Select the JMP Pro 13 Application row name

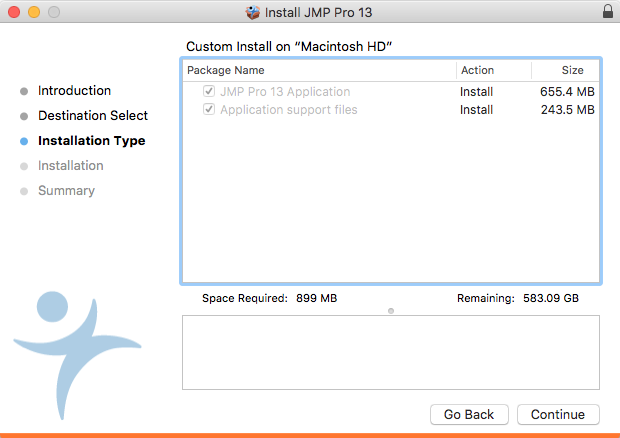pyautogui.click(x=285, y=92)
